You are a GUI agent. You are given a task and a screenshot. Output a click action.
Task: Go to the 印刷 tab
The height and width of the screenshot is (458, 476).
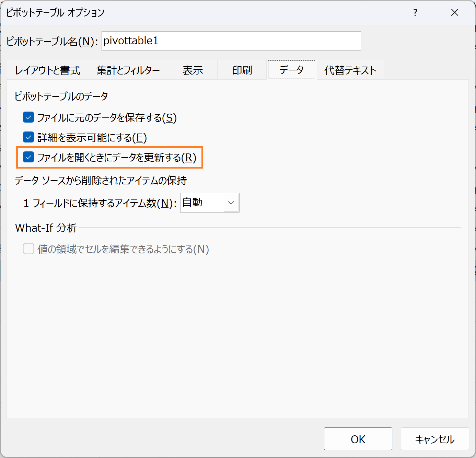click(242, 70)
